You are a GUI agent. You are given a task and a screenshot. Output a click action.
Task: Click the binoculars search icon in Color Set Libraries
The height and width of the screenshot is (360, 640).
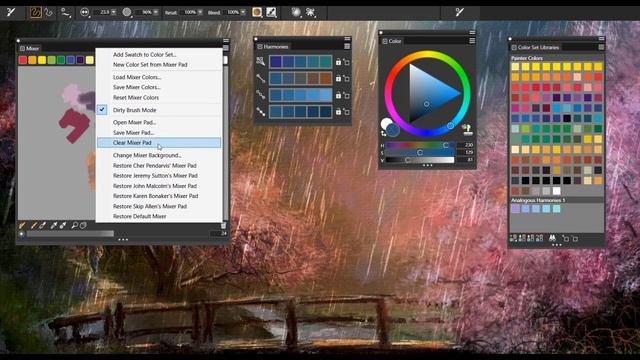pos(552,238)
